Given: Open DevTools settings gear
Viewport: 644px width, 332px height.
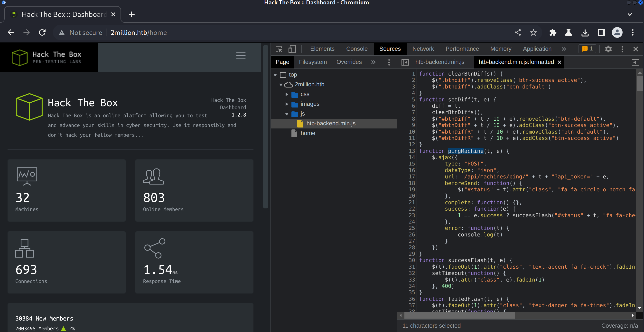Looking at the screenshot, I should point(608,49).
